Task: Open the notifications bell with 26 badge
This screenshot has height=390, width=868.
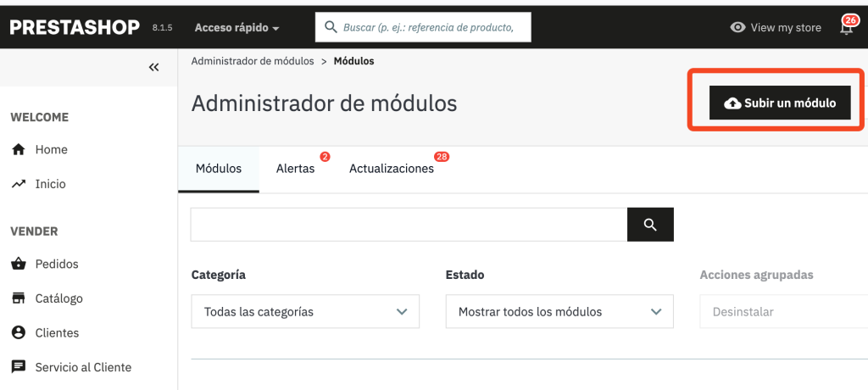Action: (846, 27)
